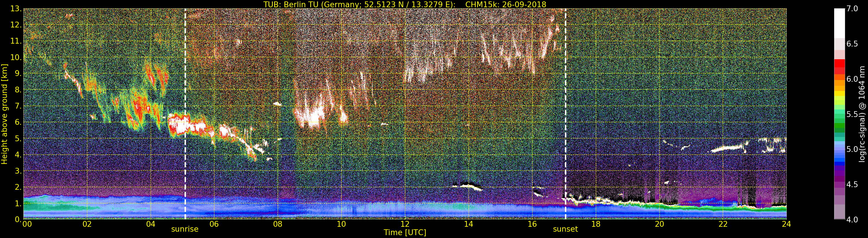Click the "5." tick on the height axis
This screenshot has height=238, width=868.
(18, 138)
